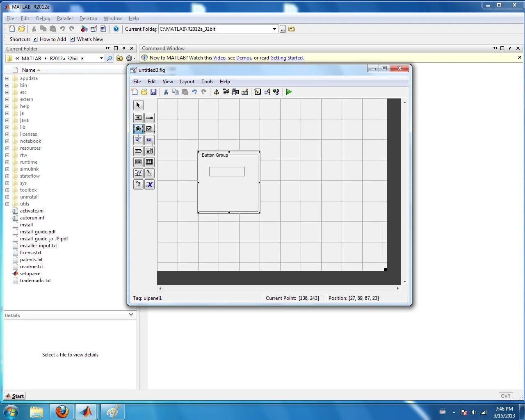
Task: Pick the Listbox palette tool
Action: coord(149,151)
